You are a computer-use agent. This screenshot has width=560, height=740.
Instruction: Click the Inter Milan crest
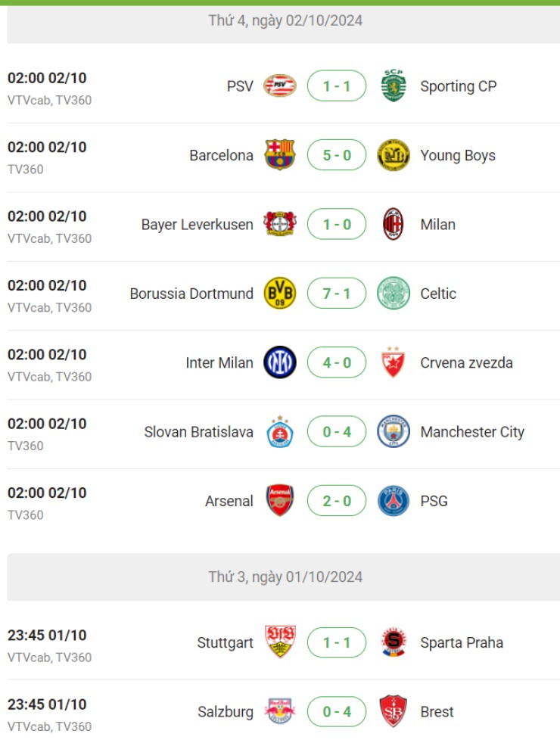pyautogui.click(x=280, y=362)
